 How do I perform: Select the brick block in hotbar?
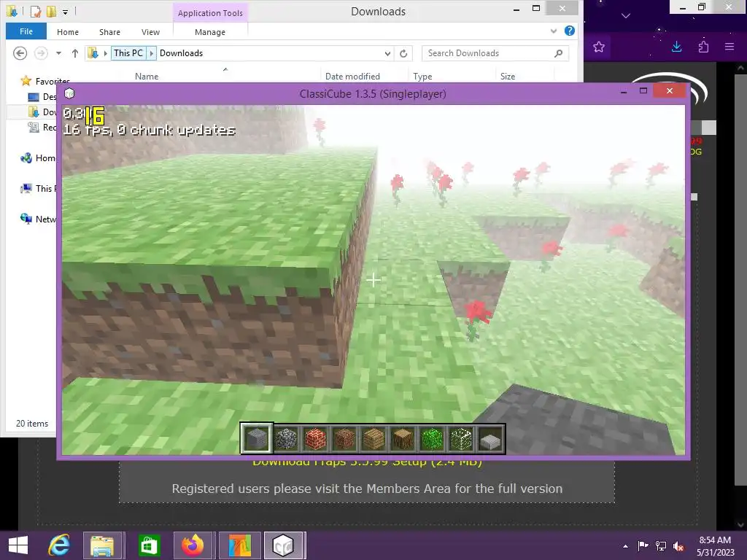[x=315, y=438]
